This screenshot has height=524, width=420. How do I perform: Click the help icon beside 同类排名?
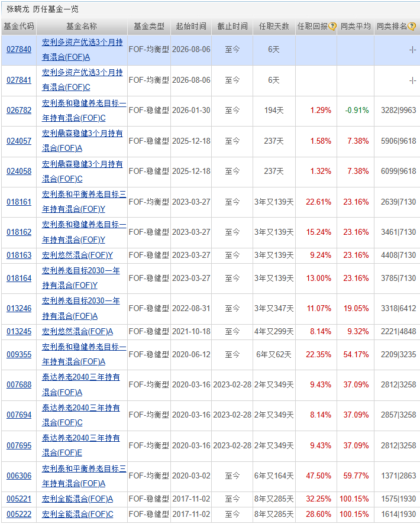tap(412, 27)
